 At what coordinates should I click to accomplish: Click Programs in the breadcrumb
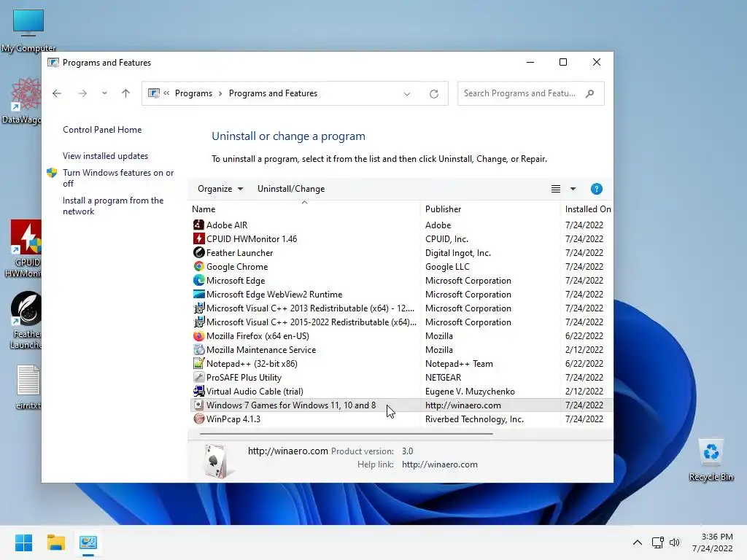coord(193,93)
